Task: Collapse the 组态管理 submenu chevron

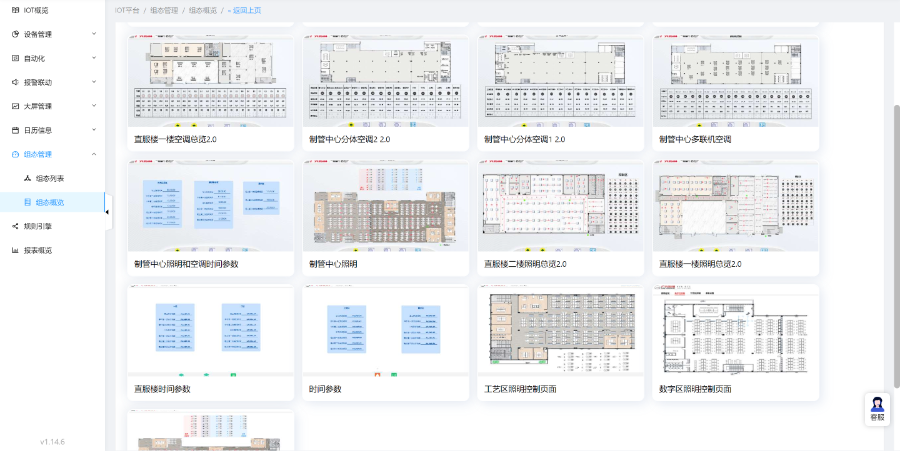Action: click(94, 154)
